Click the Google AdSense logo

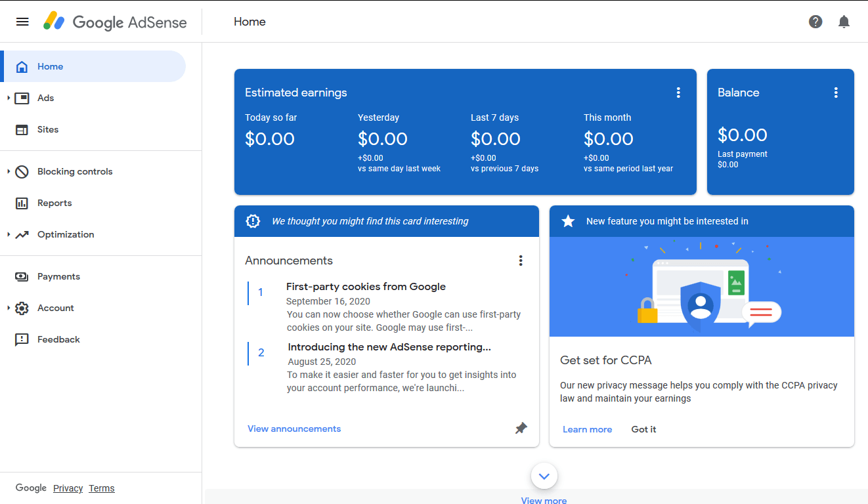(116, 22)
